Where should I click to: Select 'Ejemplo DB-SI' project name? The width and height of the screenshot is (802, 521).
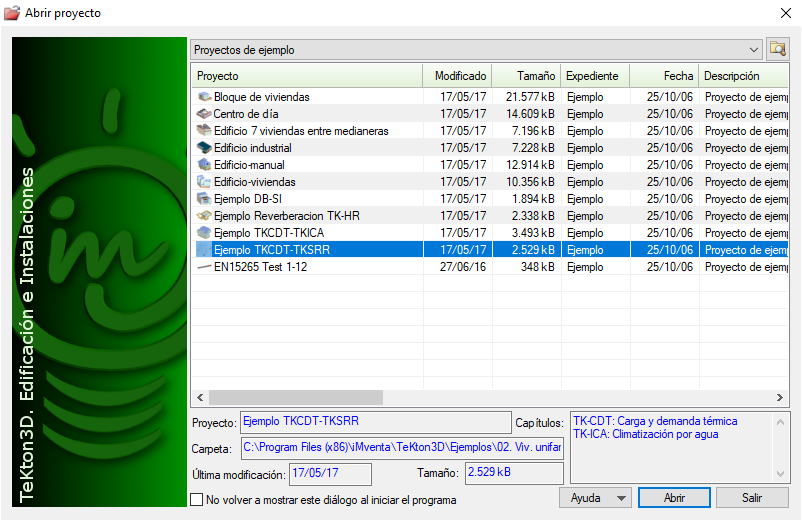click(x=248, y=198)
